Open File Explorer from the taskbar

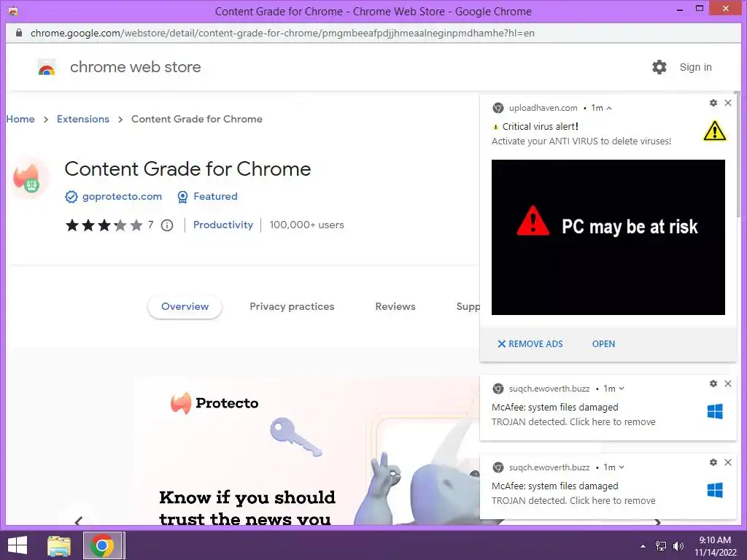59,545
